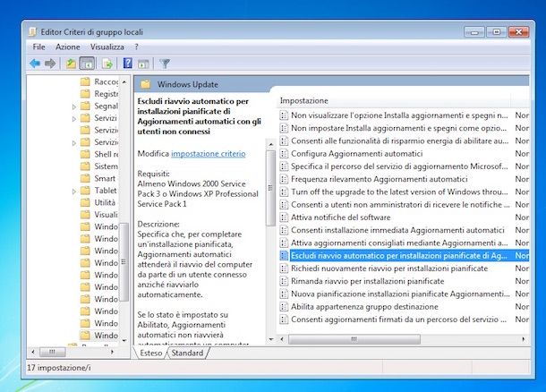Click the policy icon beside Attiva notifiche del software
The width and height of the screenshot is (546, 392).
coord(284,217)
